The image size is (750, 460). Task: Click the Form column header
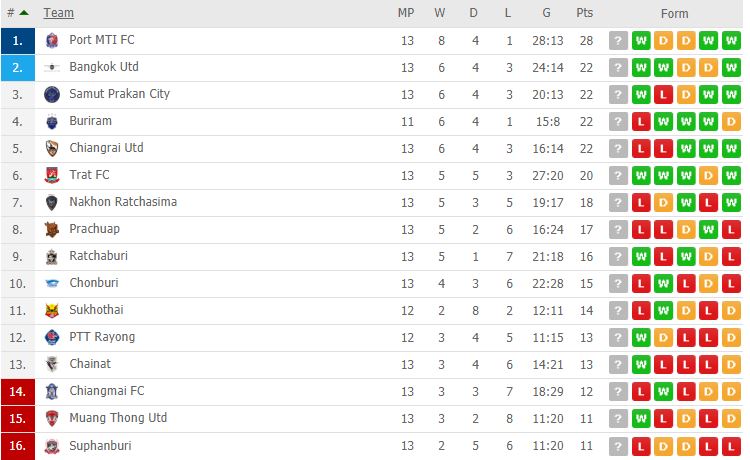click(x=674, y=13)
